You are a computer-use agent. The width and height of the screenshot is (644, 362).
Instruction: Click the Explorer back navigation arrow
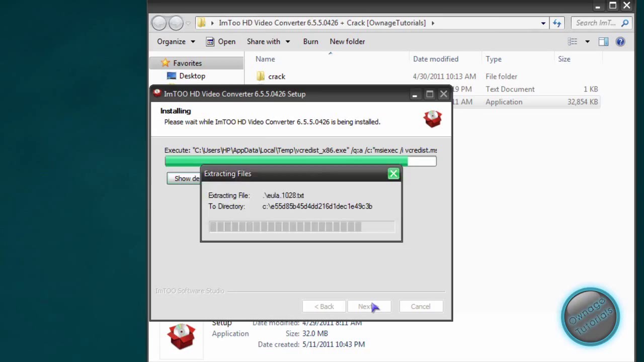pos(159,23)
